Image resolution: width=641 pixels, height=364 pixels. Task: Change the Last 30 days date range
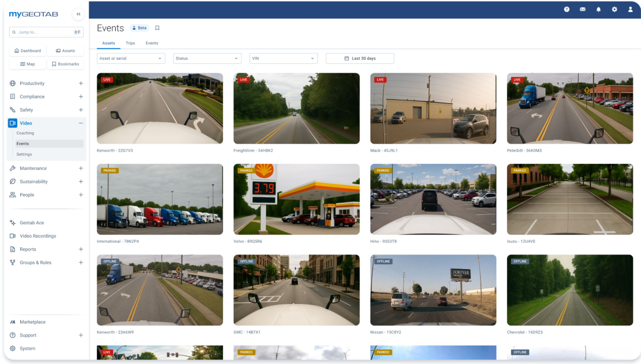[360, 58]
